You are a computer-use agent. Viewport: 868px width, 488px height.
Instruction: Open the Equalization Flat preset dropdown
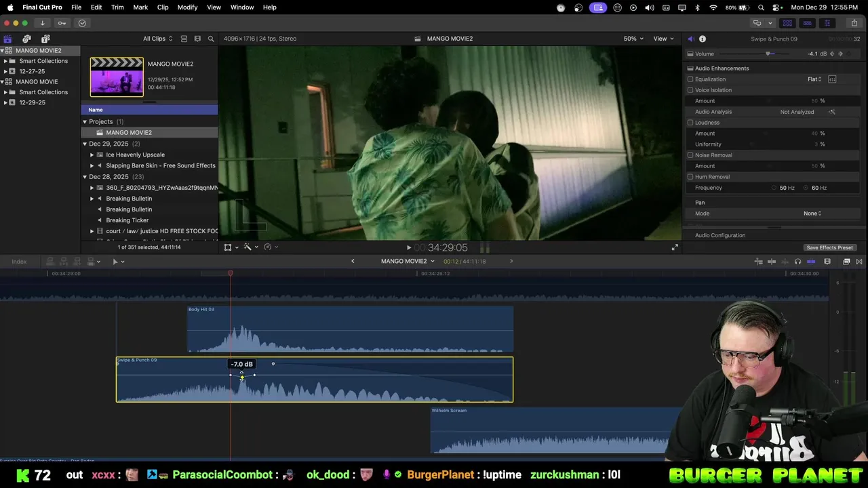pyautogui.click(x=814, y=79)
